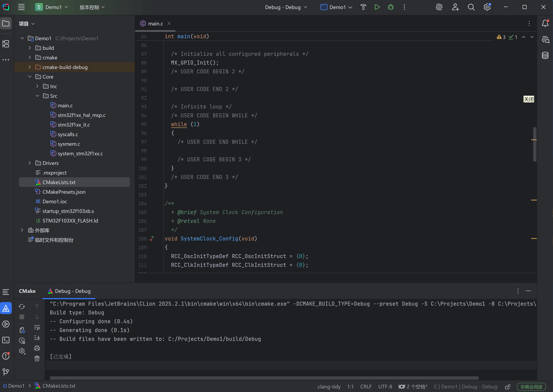Switch to the Debug - Debug CMake tab
The image size is (553, 392).
point(69,291)
